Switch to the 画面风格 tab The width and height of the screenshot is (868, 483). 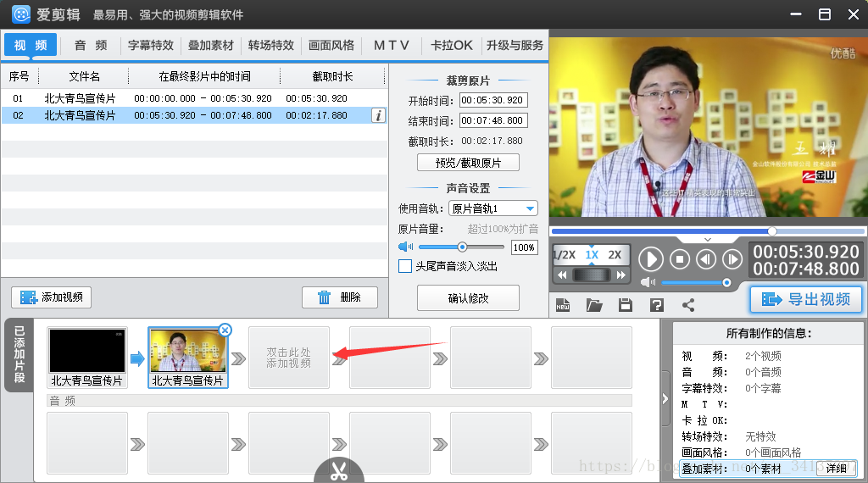click(331, 46)
